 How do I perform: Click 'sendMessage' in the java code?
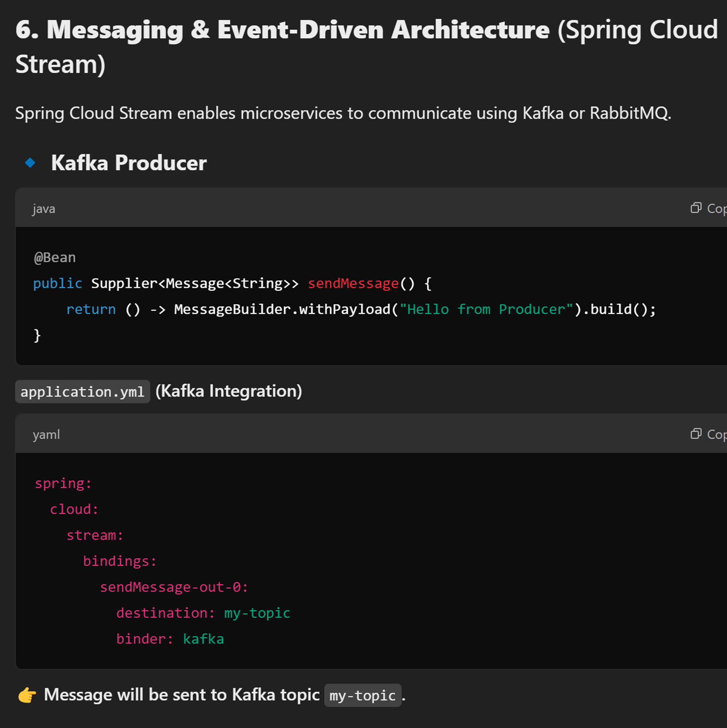pos(353,283)
